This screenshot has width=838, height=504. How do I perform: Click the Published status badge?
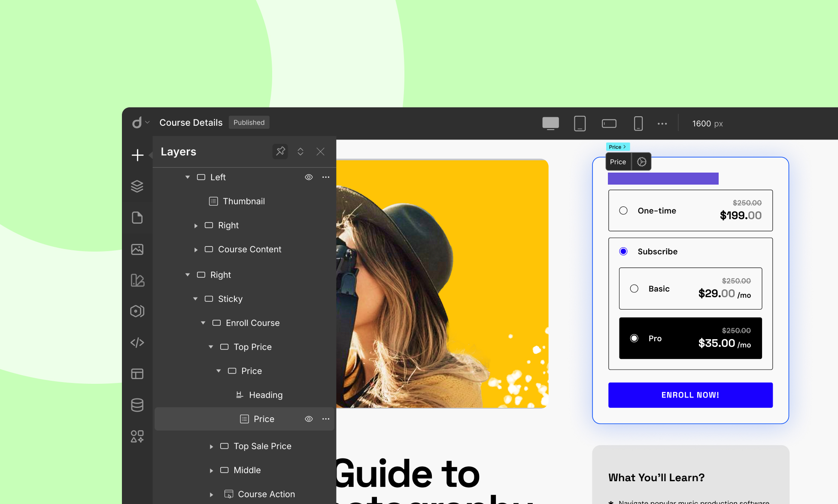click(249, 123)
